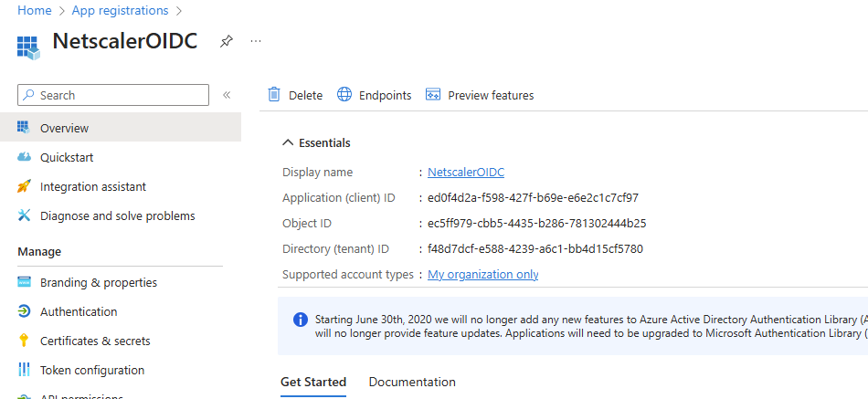Click the Quickstart cloud icon
This screenshot has width=868, height=399.
[x=24, y=157]
